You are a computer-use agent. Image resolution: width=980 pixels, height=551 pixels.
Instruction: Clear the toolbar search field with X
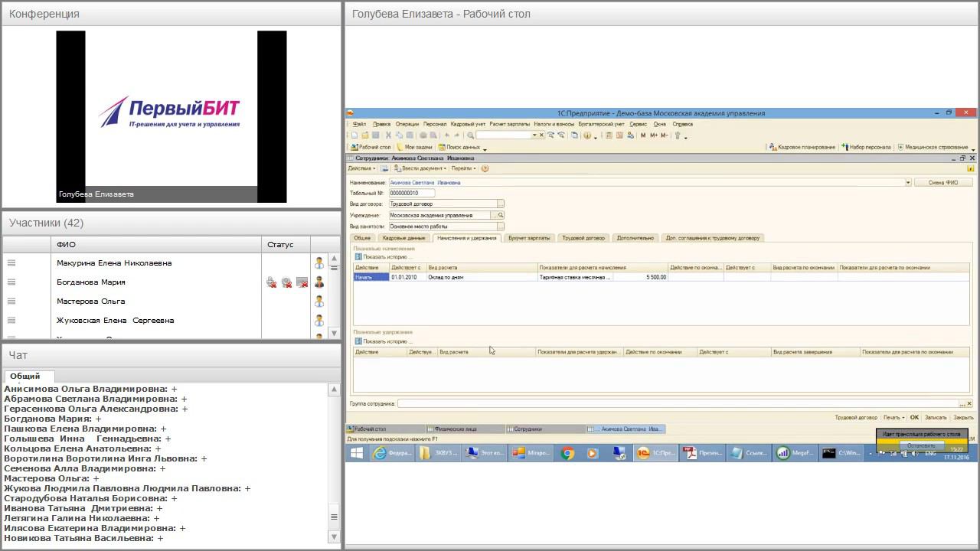[541, 135]
